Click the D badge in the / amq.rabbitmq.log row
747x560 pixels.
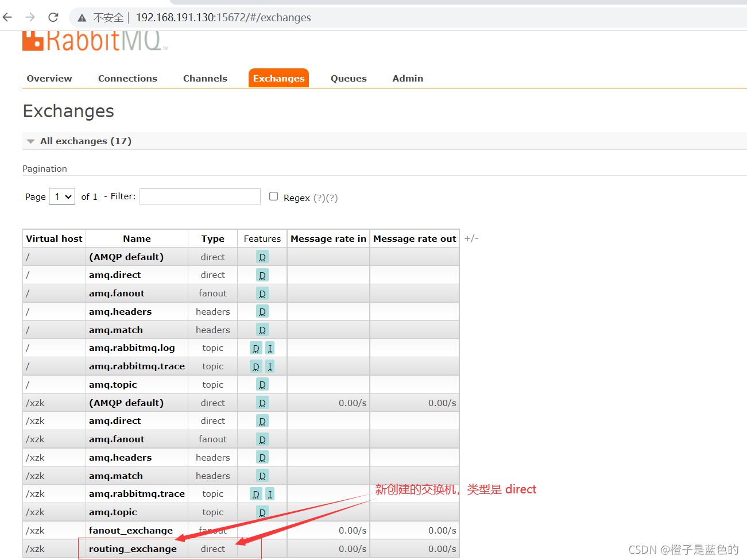256,348
